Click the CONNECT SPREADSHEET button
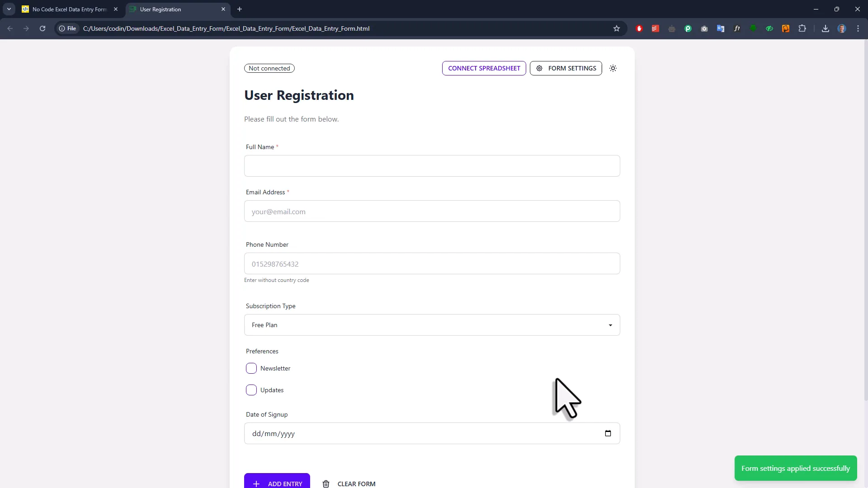 (484, 68)
